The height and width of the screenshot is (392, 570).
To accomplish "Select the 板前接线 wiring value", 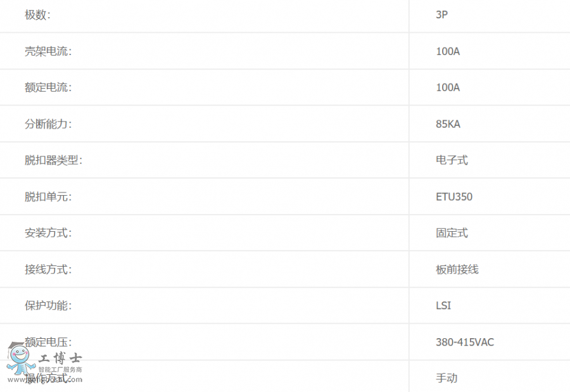I will coord(457,269).
